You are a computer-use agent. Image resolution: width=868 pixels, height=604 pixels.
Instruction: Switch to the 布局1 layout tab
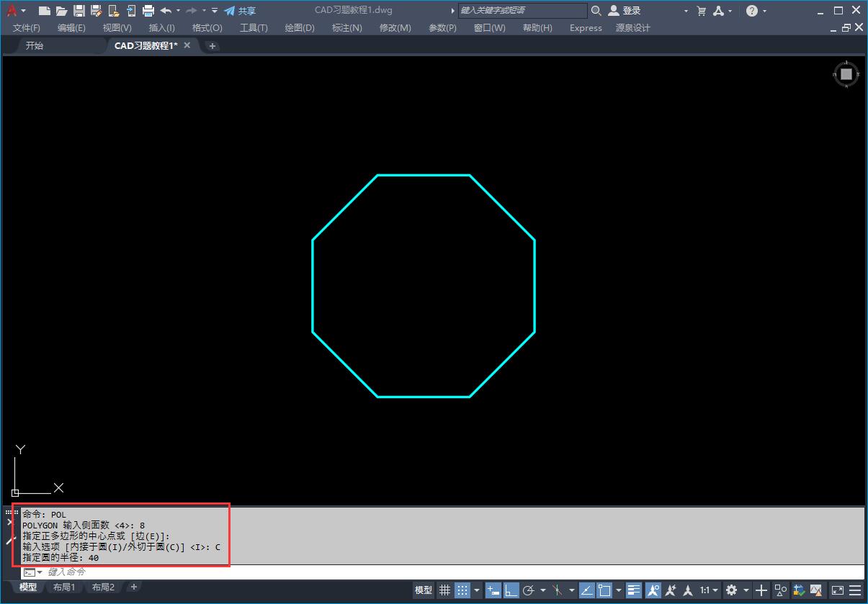click(63, 587)
